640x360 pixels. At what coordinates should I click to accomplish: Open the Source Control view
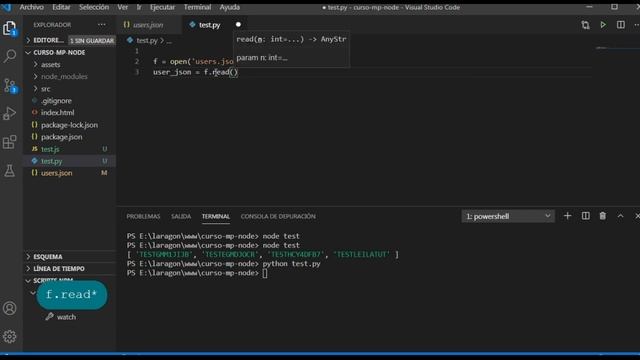pyautogui.click(x=9, y=85)
